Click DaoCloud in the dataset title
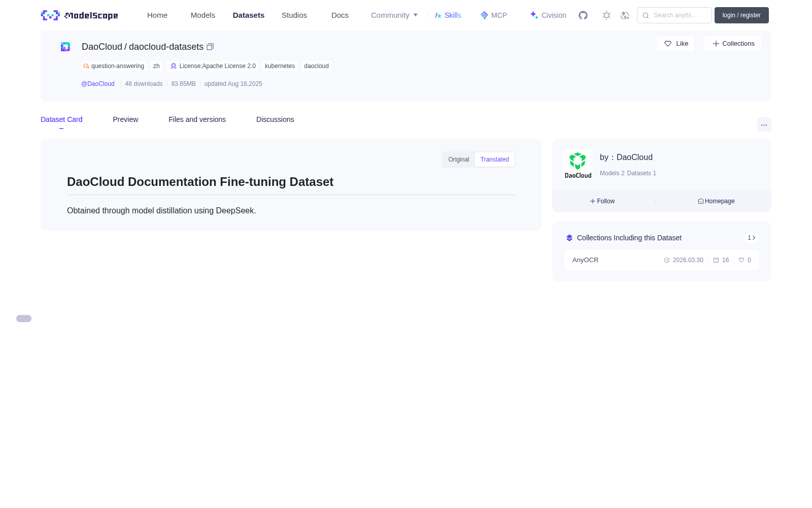This screenshot has height=508, width=812. (102, 47)
